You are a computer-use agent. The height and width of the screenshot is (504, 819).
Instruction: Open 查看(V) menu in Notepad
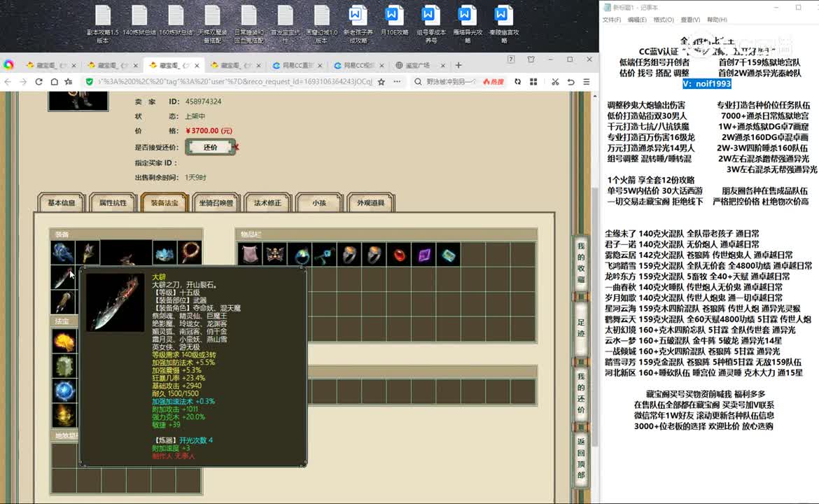click(x=690, y=20)
